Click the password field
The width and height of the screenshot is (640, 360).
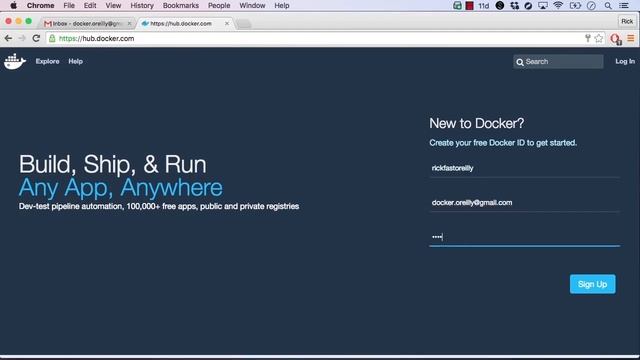524,237
